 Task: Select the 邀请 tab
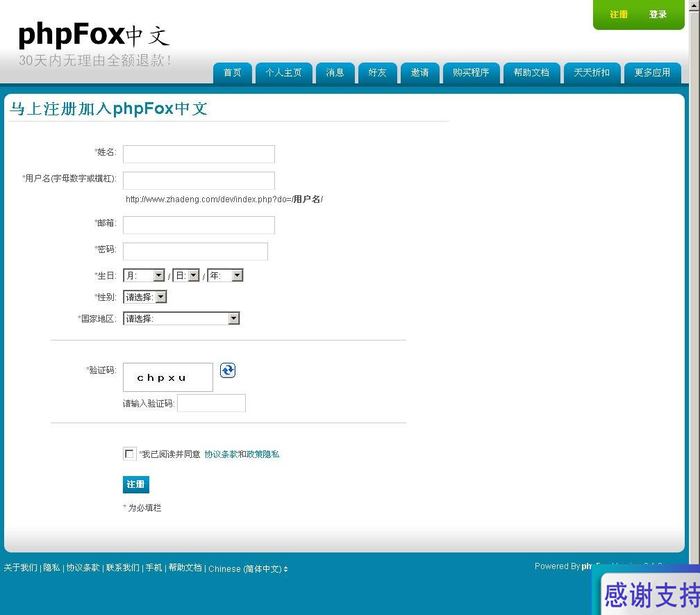coord(419,73)
